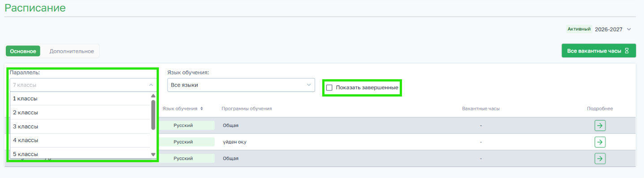
Task: Open details arrow for the Общая Russian first row
Action: (x=600, y=126)
